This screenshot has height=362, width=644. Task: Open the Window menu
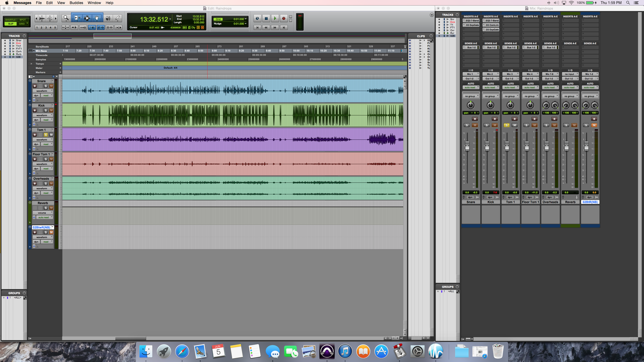(94, 3)
